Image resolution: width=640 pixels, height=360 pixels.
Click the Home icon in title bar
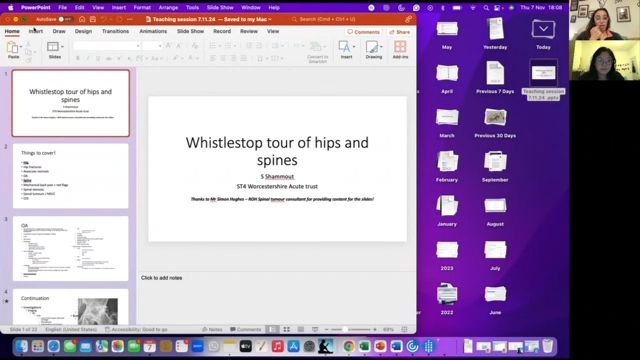pyautogui.click(x=82, y=19)
